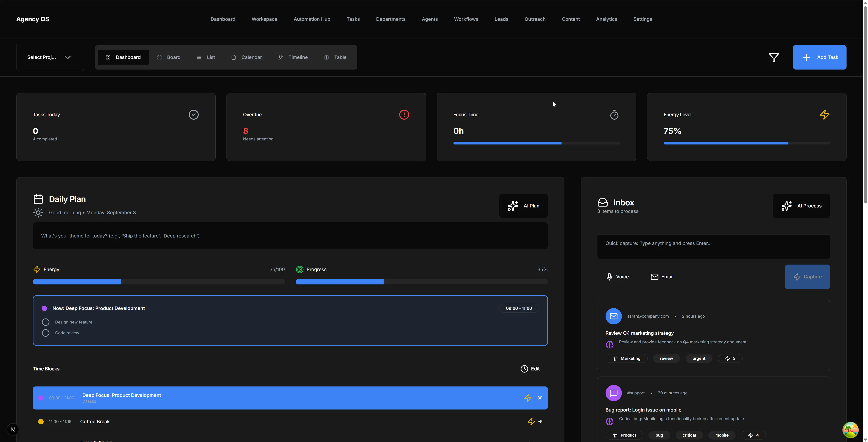The image size is (868, 442).
Task: Check off the Design new feature task
Action: click(45, 322)
